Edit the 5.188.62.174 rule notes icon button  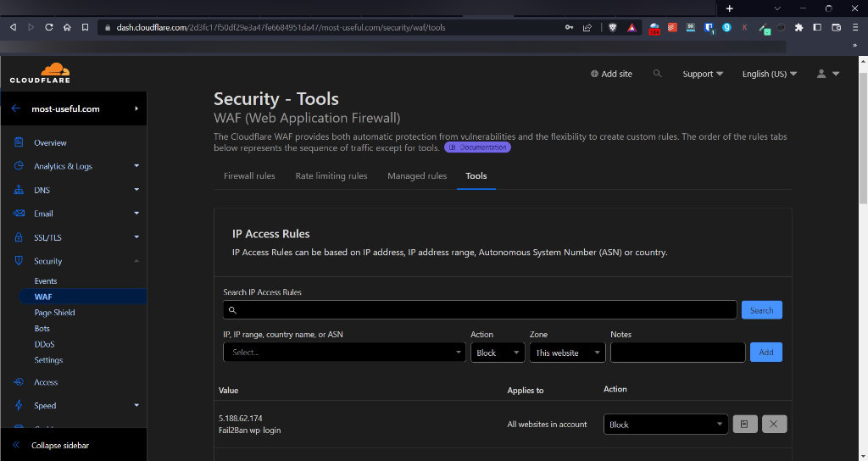tap(744, 424)
